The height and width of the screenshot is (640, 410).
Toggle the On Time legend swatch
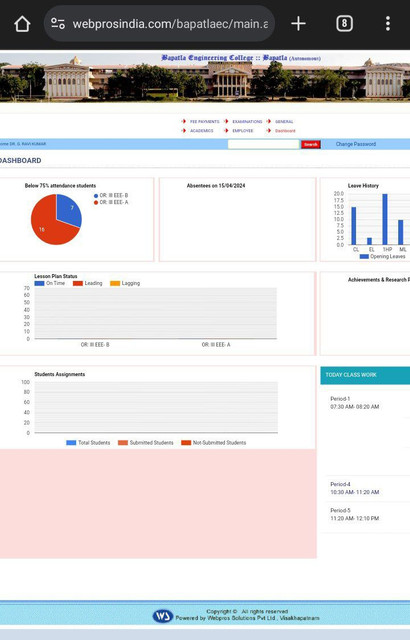point(39,283)
